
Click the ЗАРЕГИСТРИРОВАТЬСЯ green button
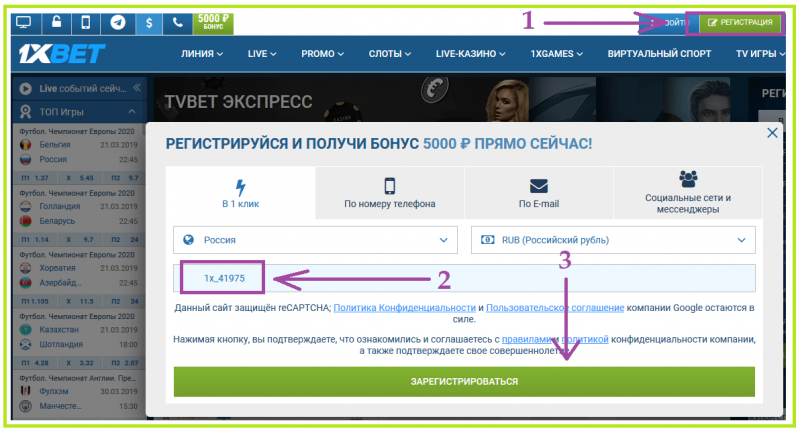464,381
